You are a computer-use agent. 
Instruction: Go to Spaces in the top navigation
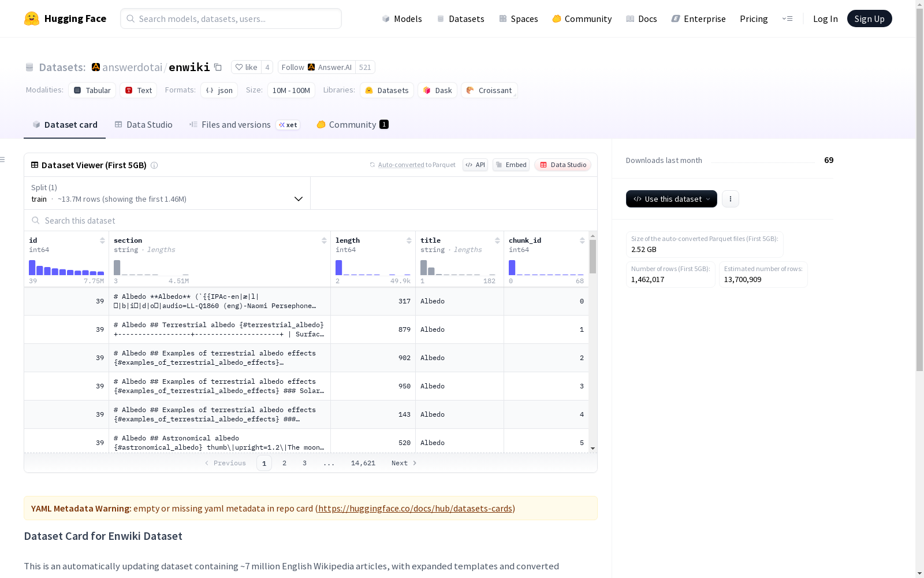point(519,18)
